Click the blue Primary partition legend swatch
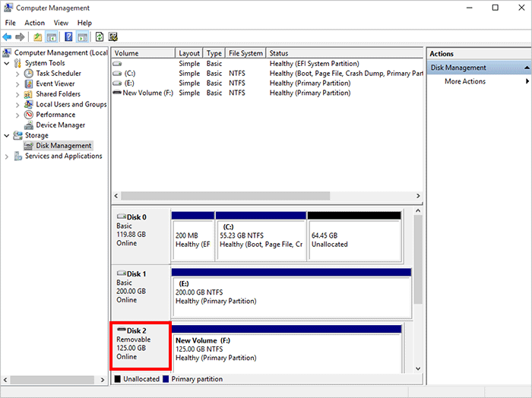 (x=166, y=379)
